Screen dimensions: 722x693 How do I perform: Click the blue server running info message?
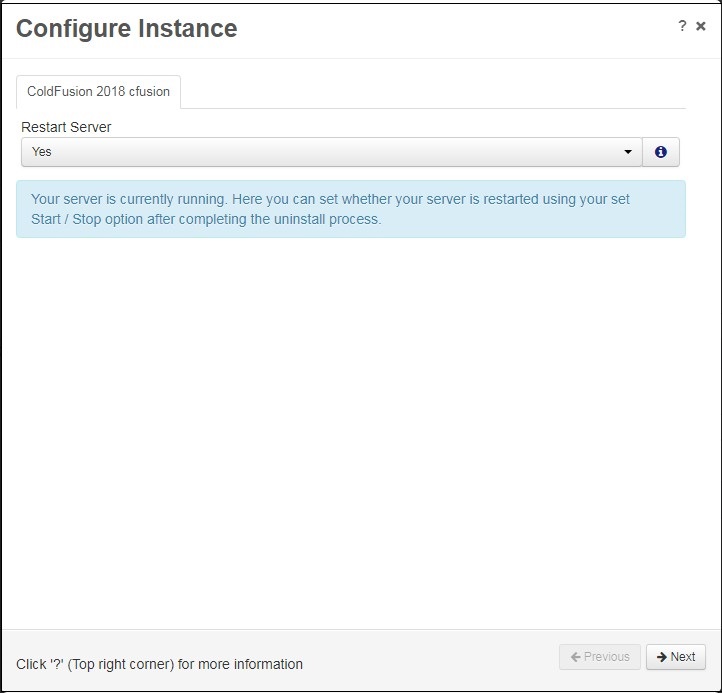click(351, 209)
